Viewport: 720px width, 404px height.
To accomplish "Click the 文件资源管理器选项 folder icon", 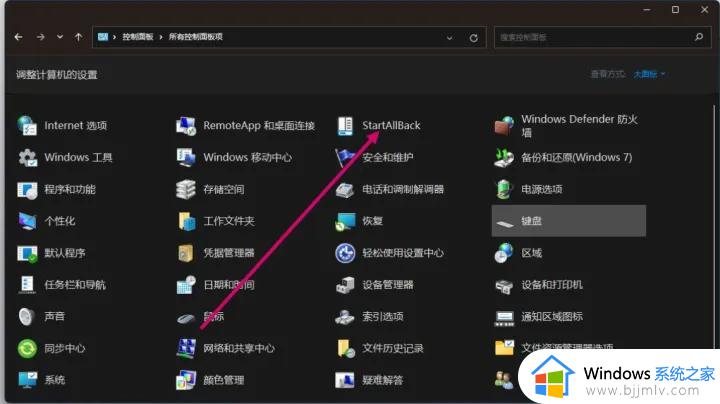I will click(504, 348).
